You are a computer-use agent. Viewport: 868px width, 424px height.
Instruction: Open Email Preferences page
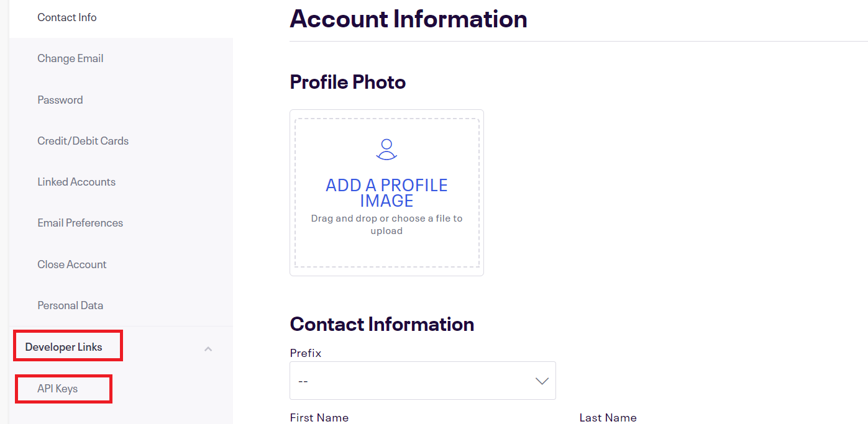pyautogui.click(x=80, y=223)
